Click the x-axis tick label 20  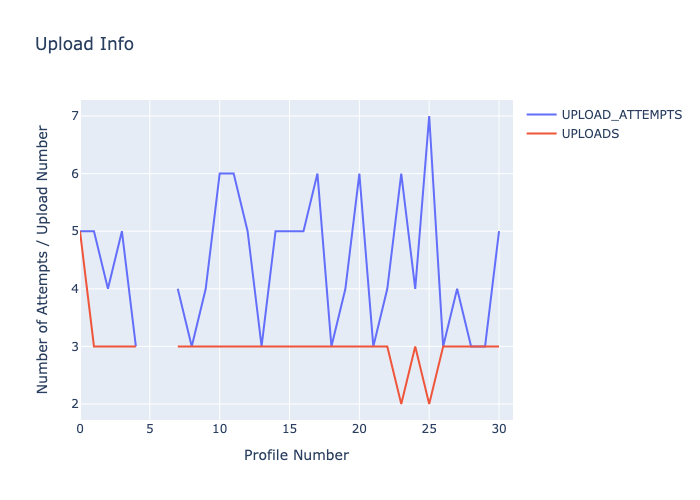point(359,429)
